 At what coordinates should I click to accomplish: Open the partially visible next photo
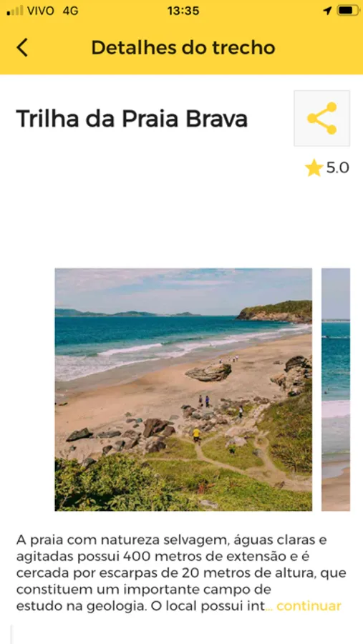click(x=336, y=389)
